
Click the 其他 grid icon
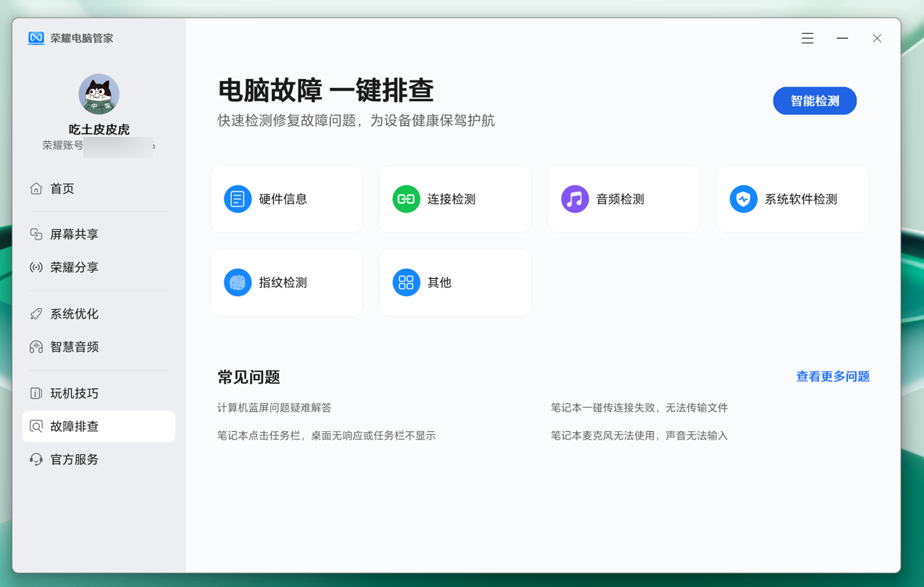(x=406, y=282)
